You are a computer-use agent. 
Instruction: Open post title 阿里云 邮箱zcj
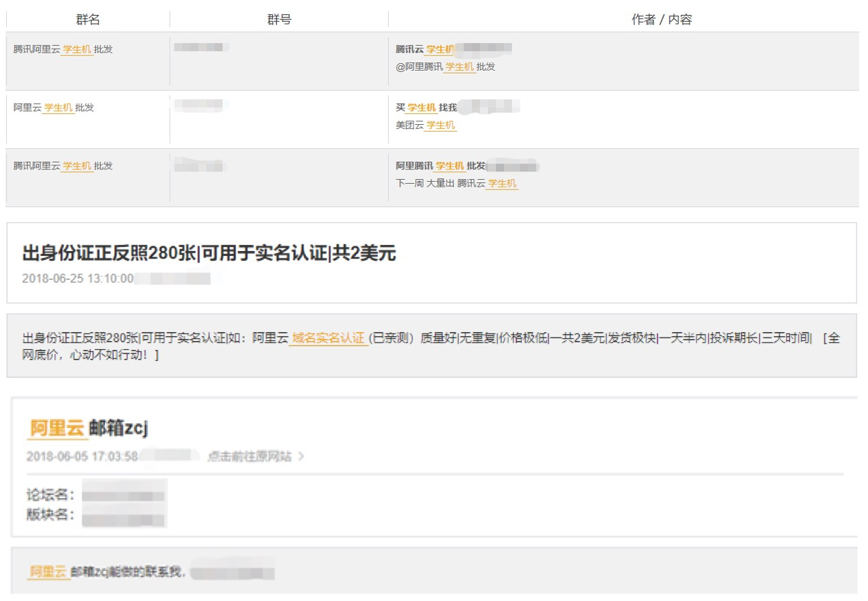[x=89, y=429]
